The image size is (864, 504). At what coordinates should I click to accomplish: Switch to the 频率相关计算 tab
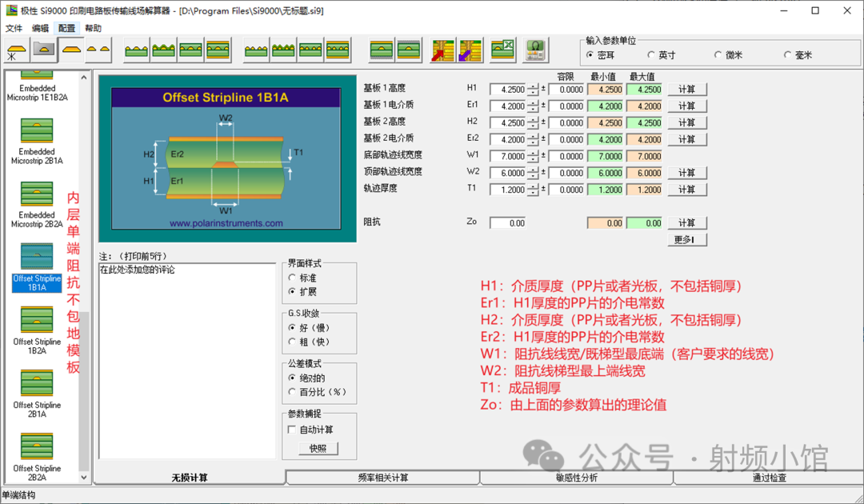pos(382,478)
